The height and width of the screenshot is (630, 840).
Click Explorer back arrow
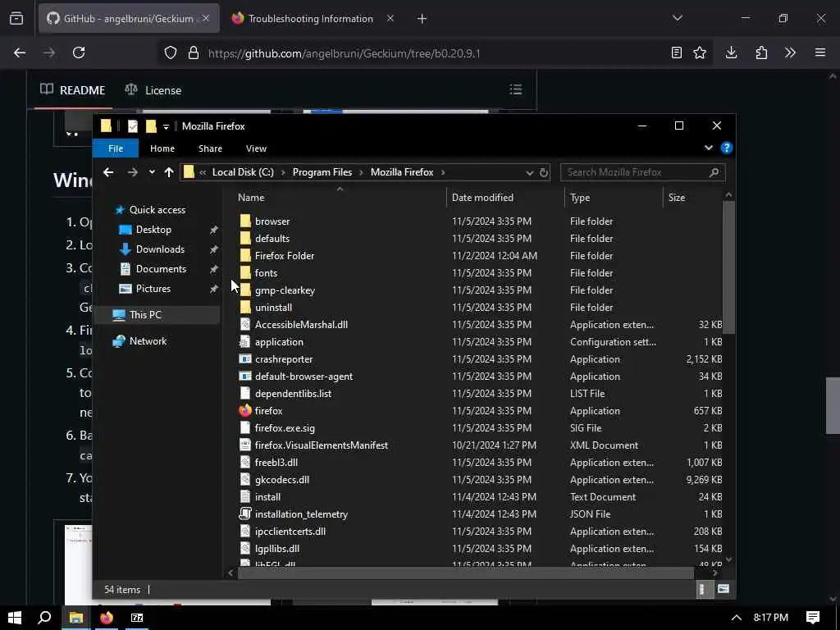tap(108, 172)
